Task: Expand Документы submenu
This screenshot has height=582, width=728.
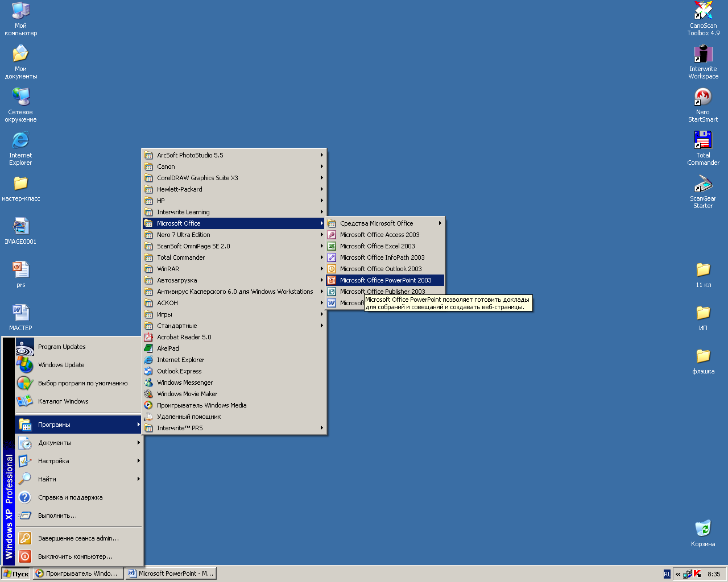Action: click(78, 443)
